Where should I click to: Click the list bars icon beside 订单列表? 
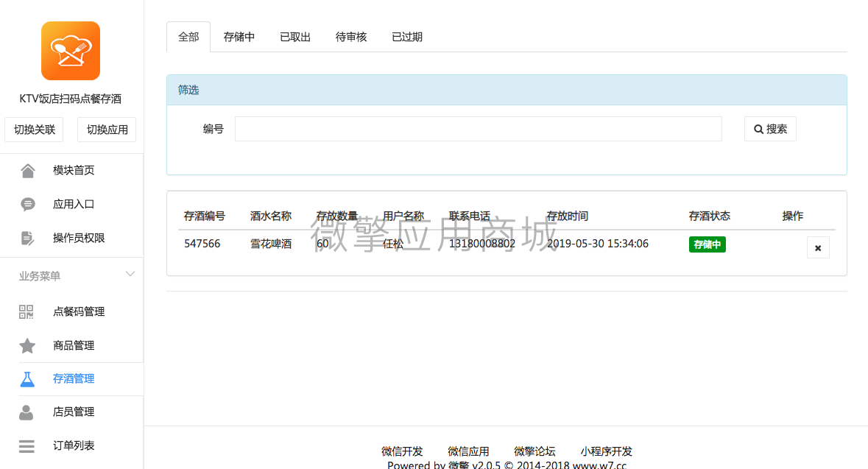point(27,445)
